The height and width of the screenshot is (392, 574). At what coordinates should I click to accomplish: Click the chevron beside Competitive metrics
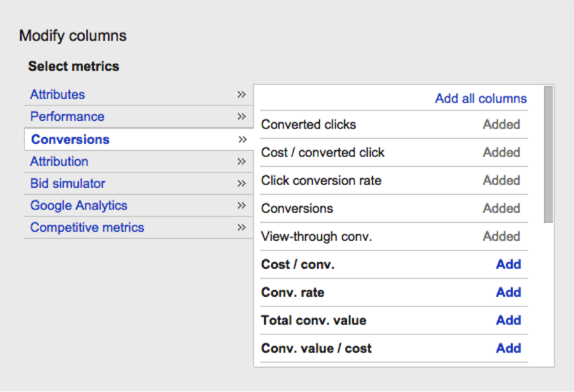coord(242,228)
